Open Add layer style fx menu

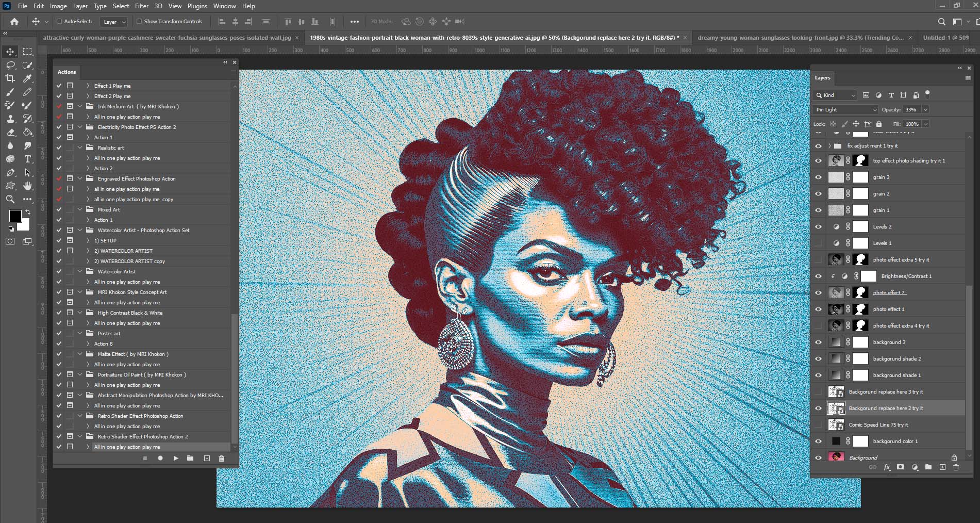tap(887, 467)
